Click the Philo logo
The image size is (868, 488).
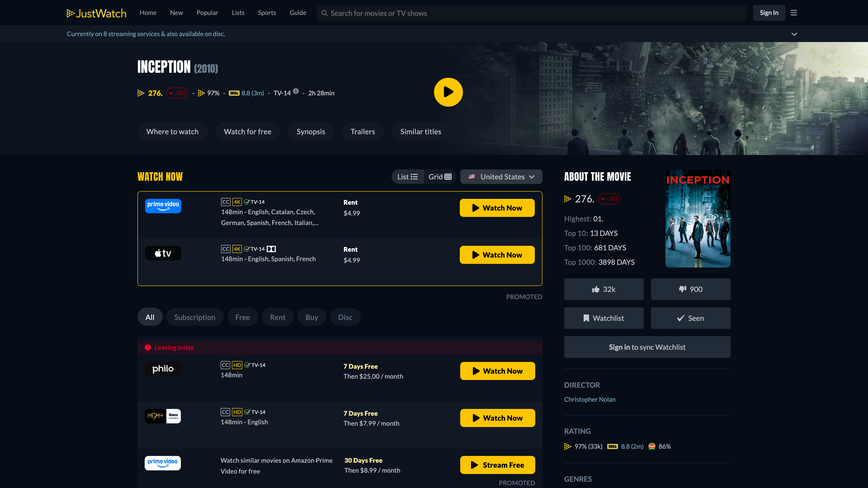click(x=163, y=369)
